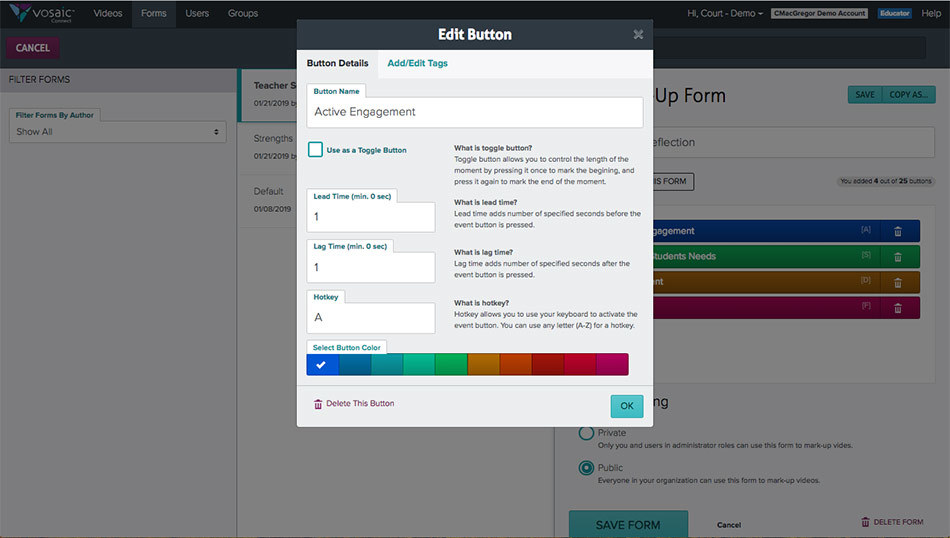Click the Educator badge

(x=894, y=13)
